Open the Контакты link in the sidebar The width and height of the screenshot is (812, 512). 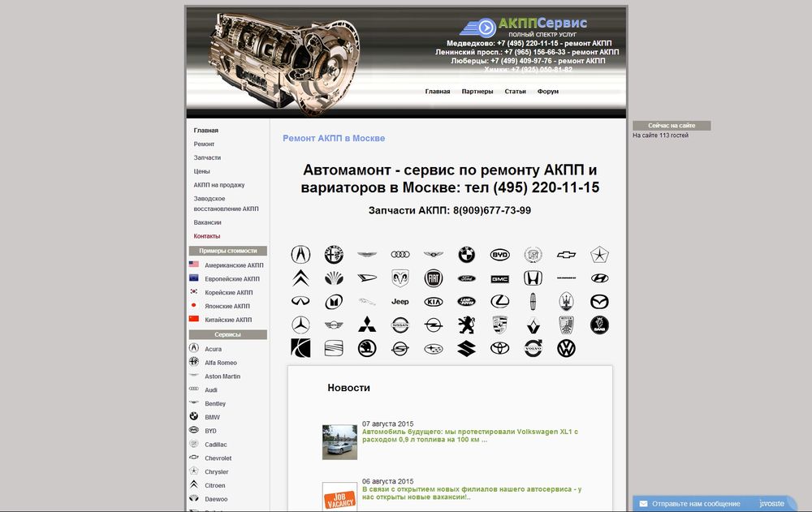tap(207, 236)
